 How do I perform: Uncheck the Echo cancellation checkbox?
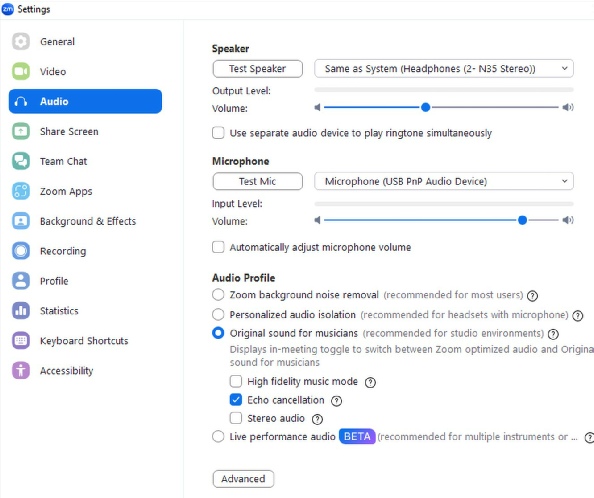click(x=236, y=400)
